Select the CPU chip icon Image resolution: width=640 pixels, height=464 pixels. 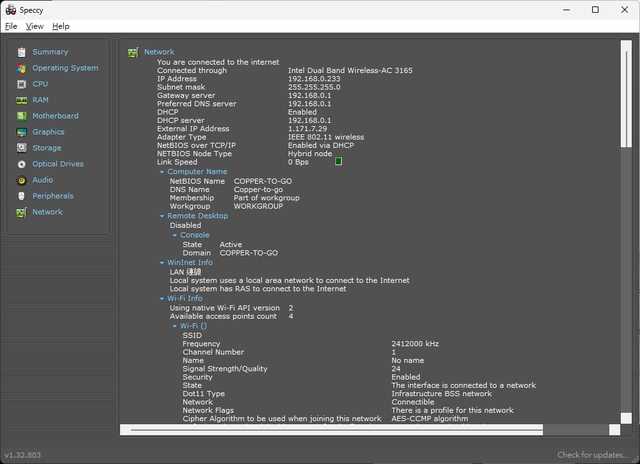point(21,84)
